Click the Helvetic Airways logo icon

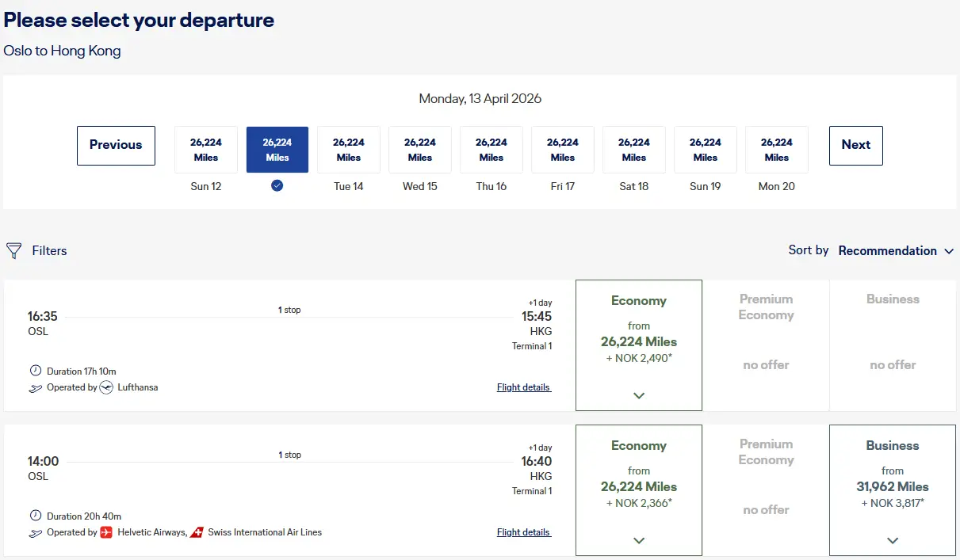(x=107, y=532)
